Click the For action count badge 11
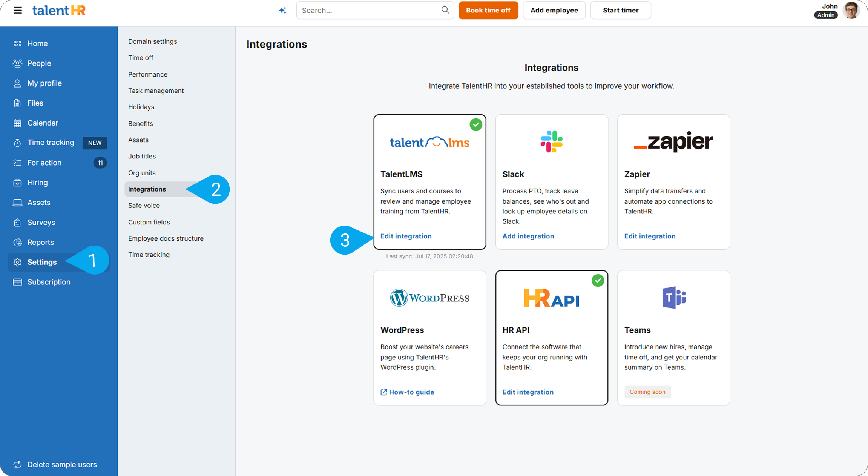 pos(100,163)
